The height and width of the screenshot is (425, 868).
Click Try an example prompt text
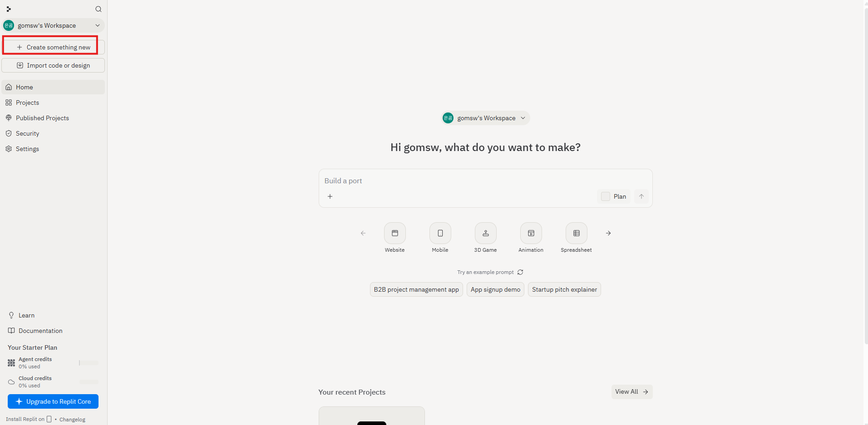485,272
